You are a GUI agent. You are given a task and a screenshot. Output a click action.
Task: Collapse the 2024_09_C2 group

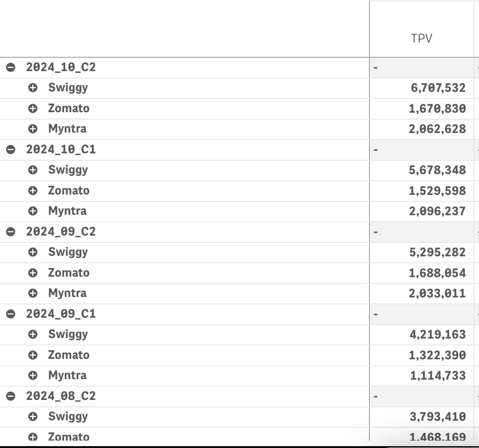11,232
